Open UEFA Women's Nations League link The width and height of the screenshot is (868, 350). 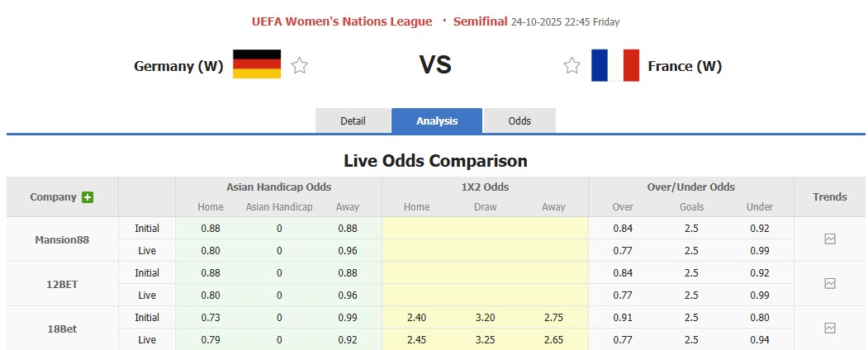pos(342,21)
